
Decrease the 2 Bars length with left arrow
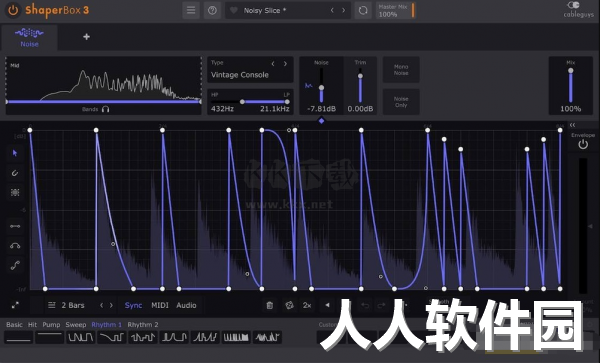(x=101, y=305)
